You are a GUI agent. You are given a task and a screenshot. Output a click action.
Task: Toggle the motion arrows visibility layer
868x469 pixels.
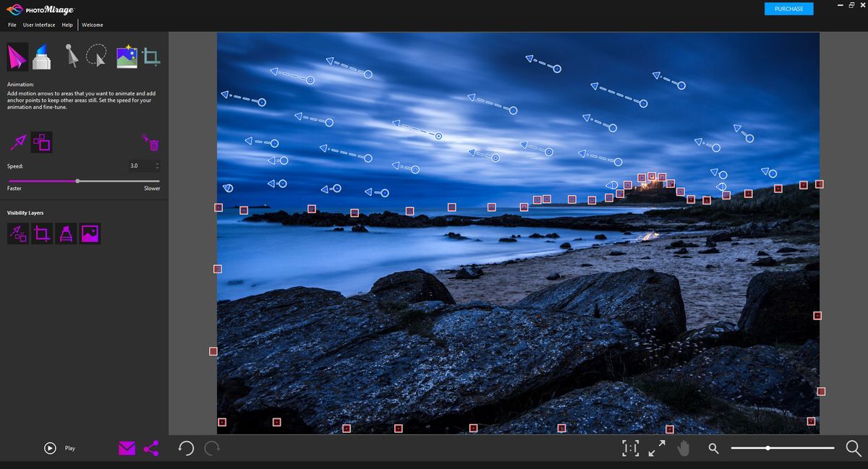[x=17, y=233]
